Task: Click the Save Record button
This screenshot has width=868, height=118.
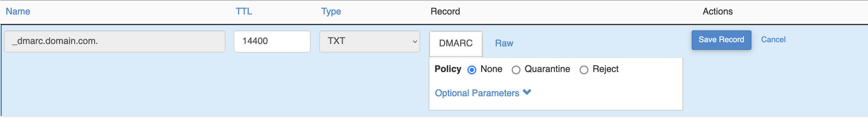Action: point(721,40)
